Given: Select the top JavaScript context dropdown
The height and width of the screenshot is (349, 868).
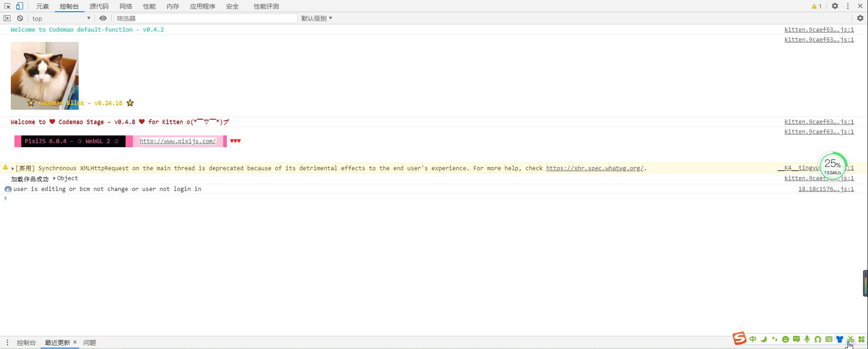Looking at the screenshot, I should coord(61,19).
